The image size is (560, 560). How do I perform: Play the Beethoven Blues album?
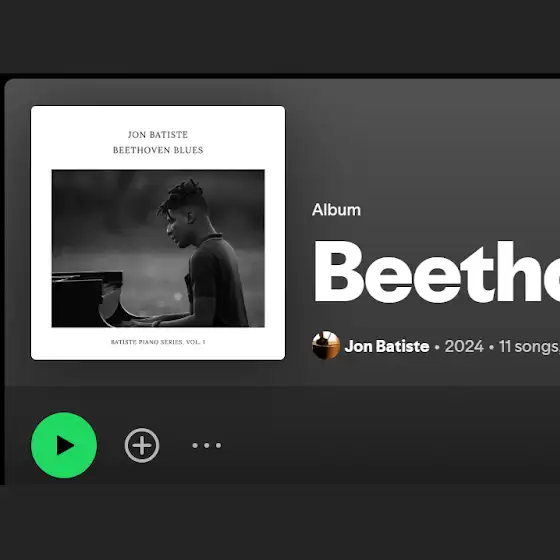pos(64,445)
